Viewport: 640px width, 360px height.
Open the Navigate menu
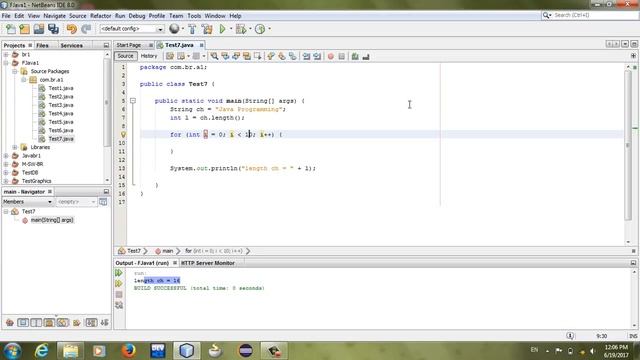(x=54, y=16)
